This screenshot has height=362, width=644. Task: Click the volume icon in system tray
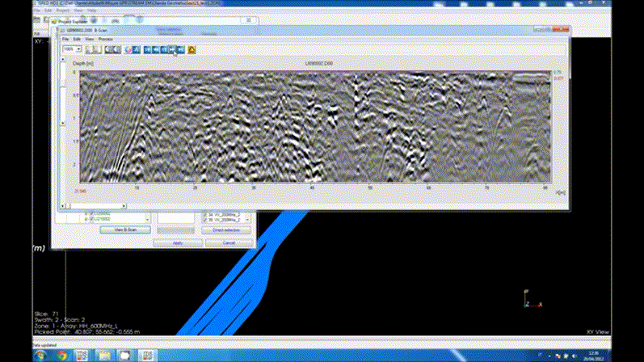pyautogui.click(x=575, y=356)
